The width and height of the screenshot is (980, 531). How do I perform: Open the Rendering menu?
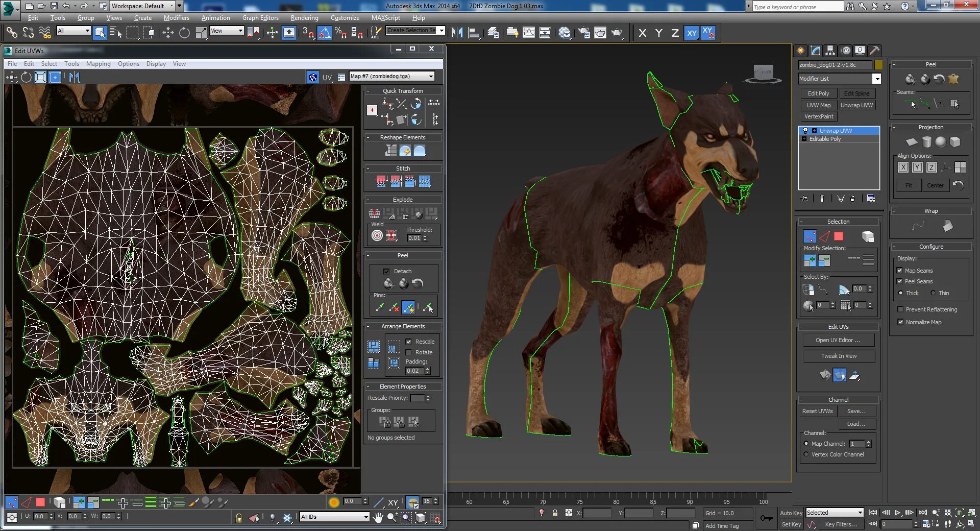[304, 18]
